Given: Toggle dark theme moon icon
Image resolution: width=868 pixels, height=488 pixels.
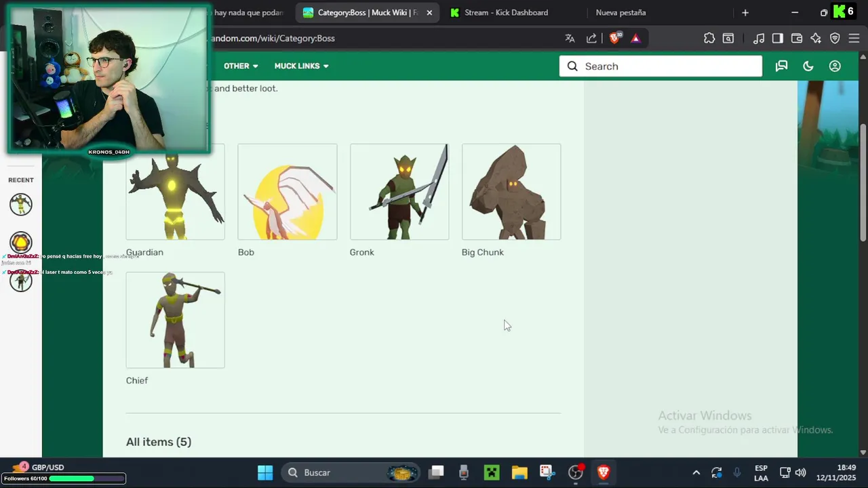Looking at the screenshot, I should click(x=808, y=66).
